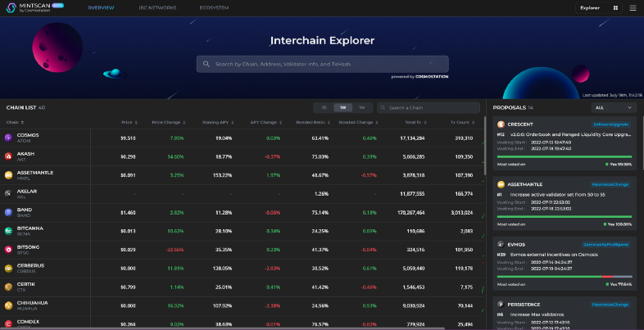Click the Comdex chain icon
644x330 pixels.
coord(9,324)
